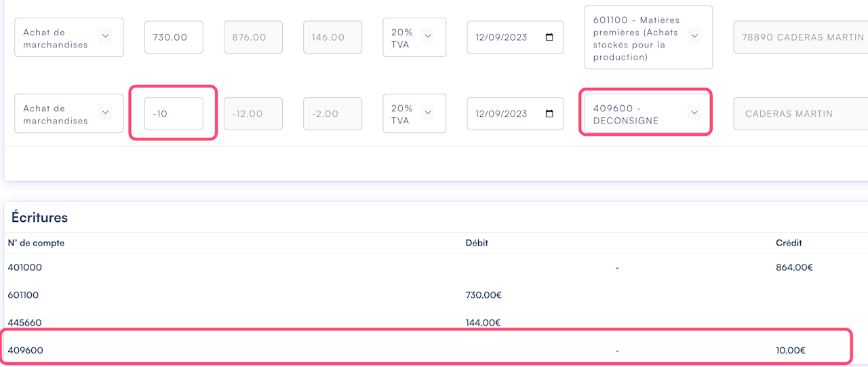Screen dimensions: 868x367
Task: Click the 730.00 amount input field
Action: click(x=174, y=37)
